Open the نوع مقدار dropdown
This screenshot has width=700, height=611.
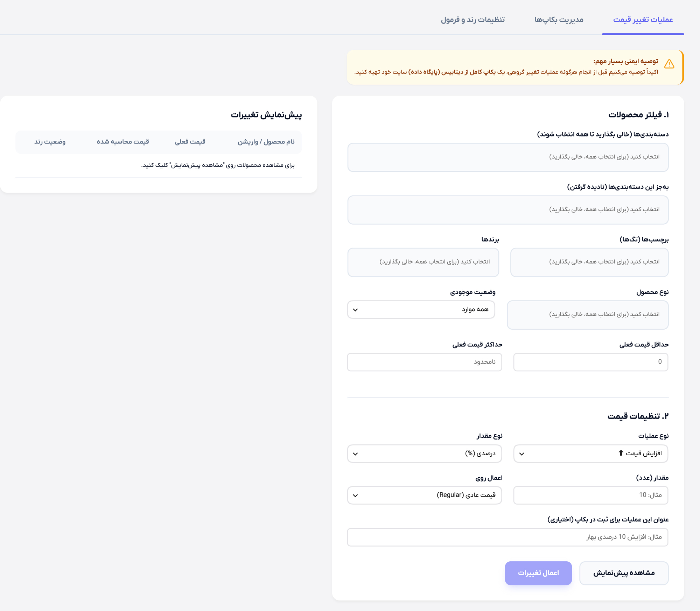pos(425,454)
